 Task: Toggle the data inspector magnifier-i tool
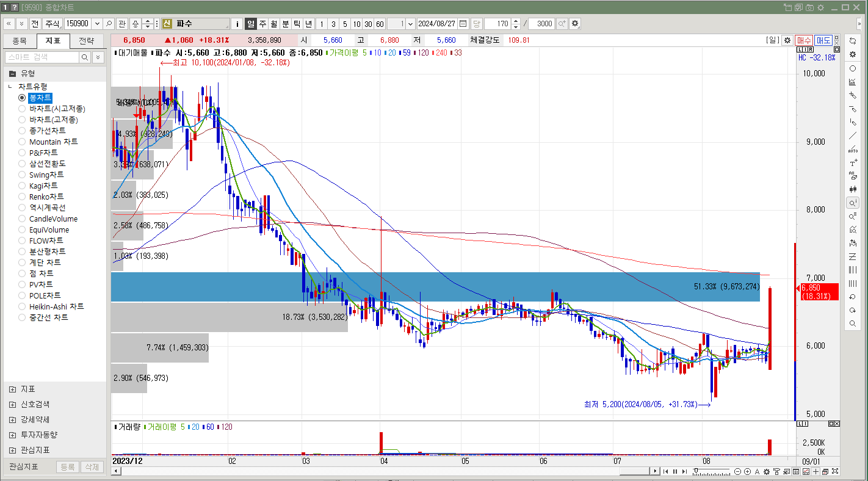(853, 203)
